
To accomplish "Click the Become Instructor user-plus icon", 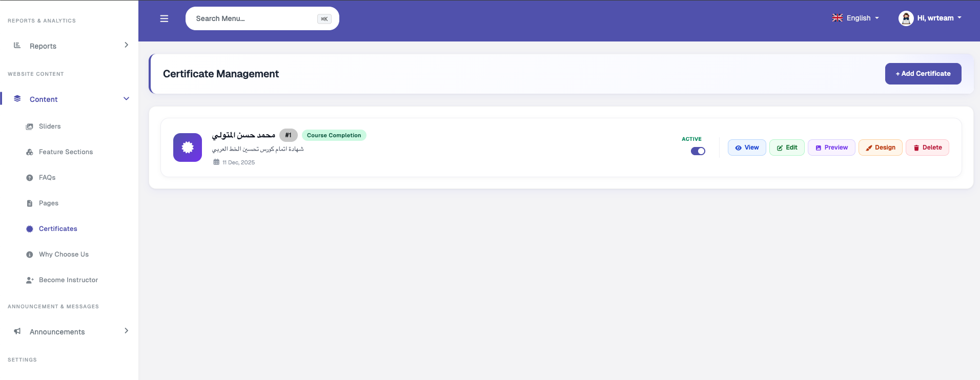I will pos(30,280).
